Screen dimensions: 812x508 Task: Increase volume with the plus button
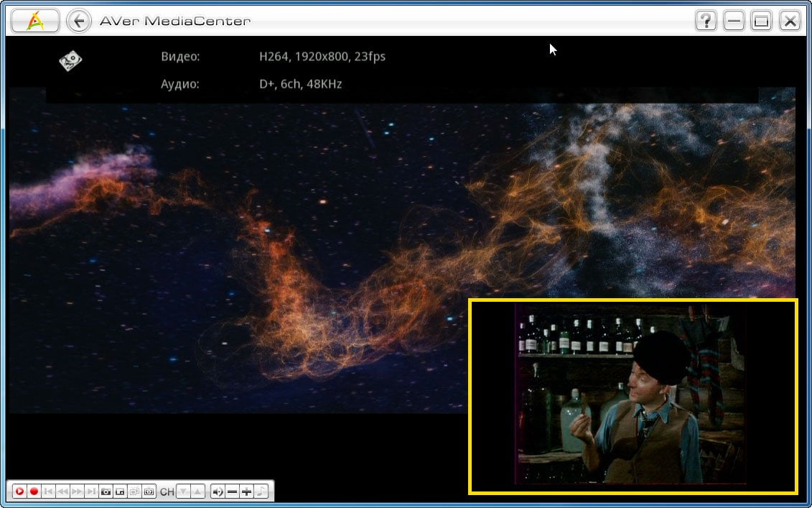click(246, 491)
